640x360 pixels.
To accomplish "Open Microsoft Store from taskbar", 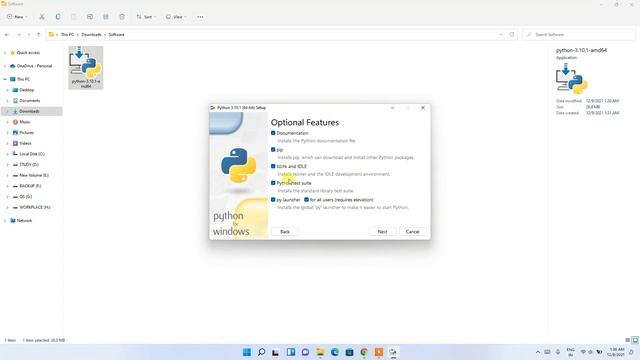I will coord(349,352).
